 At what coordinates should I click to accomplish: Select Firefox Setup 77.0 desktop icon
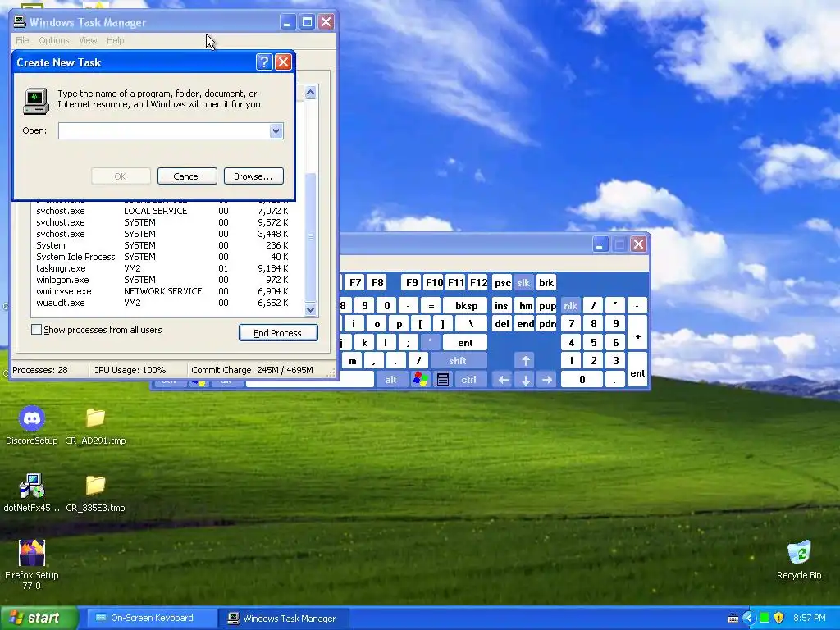(32, 564)
